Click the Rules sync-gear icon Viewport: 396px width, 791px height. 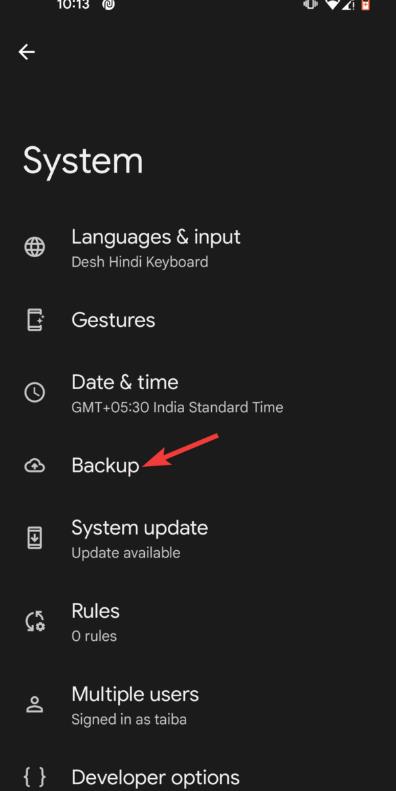click(35, 621)
